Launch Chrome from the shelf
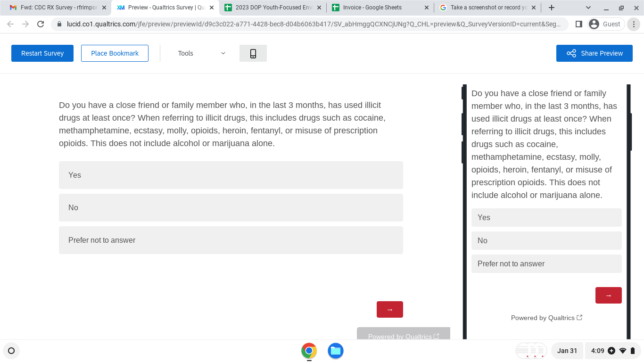644x362 pixels. click(x=309, y=351)
